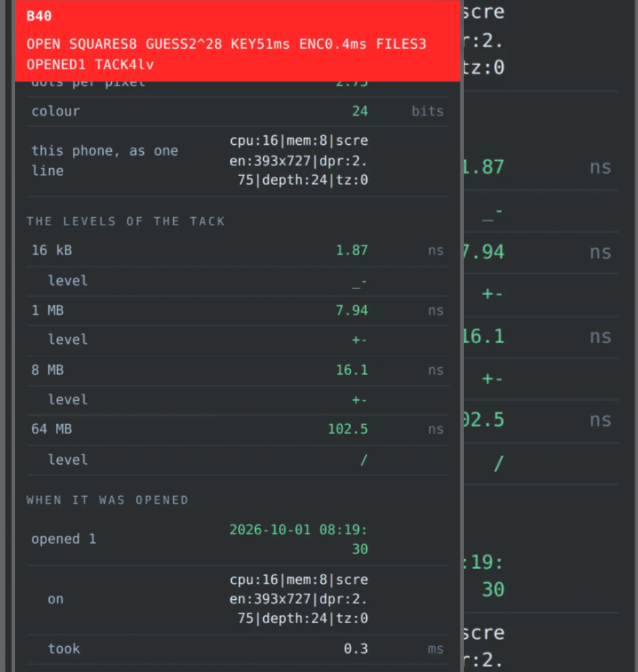Screen dimensions: 638x672
Task: Click the 16.1 value in panel
Action: point(351,370)
